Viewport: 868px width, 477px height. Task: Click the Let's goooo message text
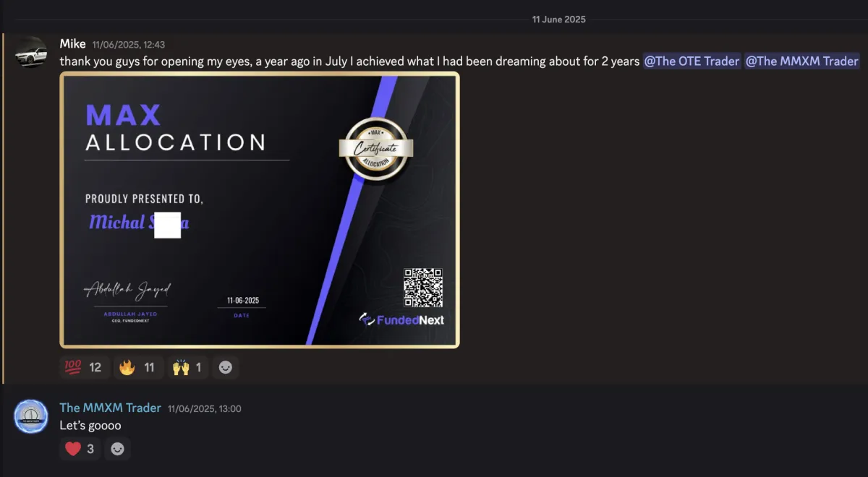[x=90, y=426]
